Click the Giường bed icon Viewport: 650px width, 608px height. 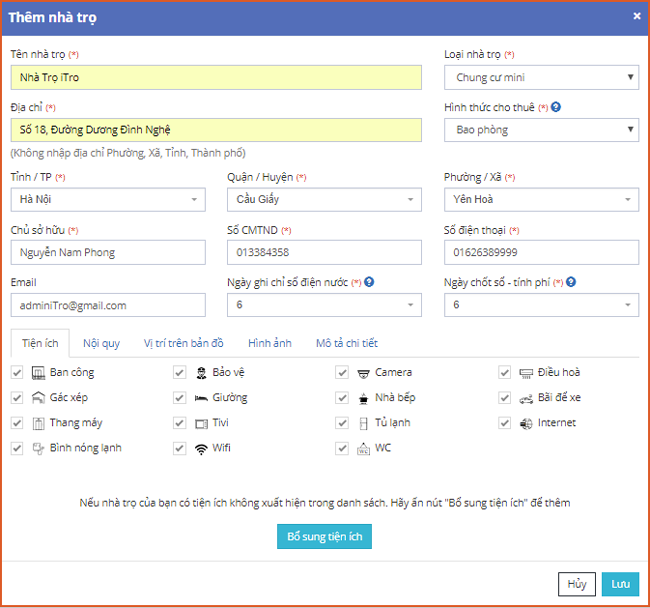(x=201, y=398)
